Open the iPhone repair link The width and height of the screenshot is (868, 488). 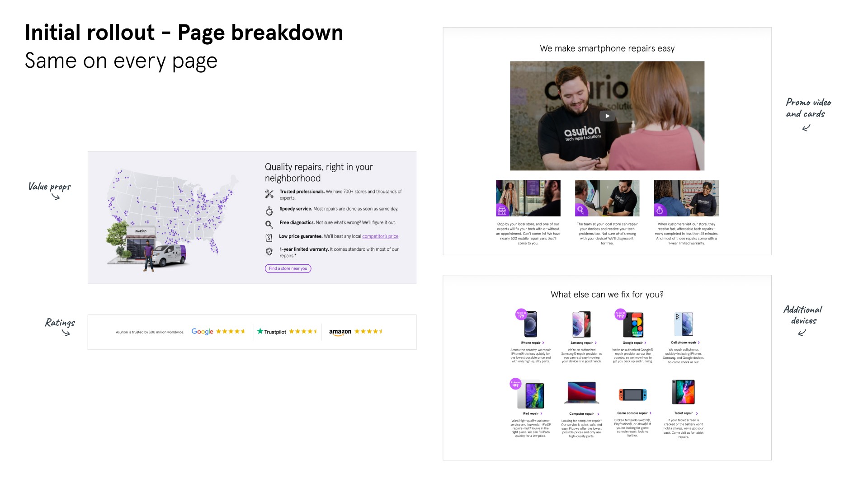533,343
